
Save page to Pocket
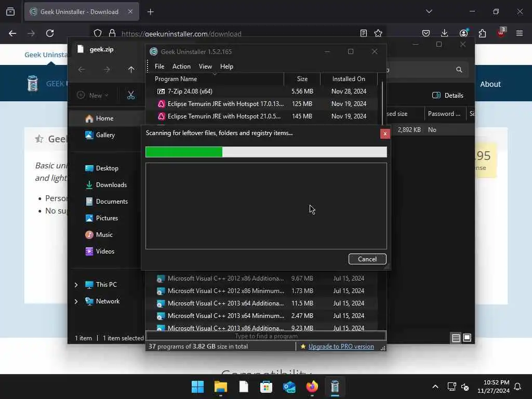coord(426,33)
